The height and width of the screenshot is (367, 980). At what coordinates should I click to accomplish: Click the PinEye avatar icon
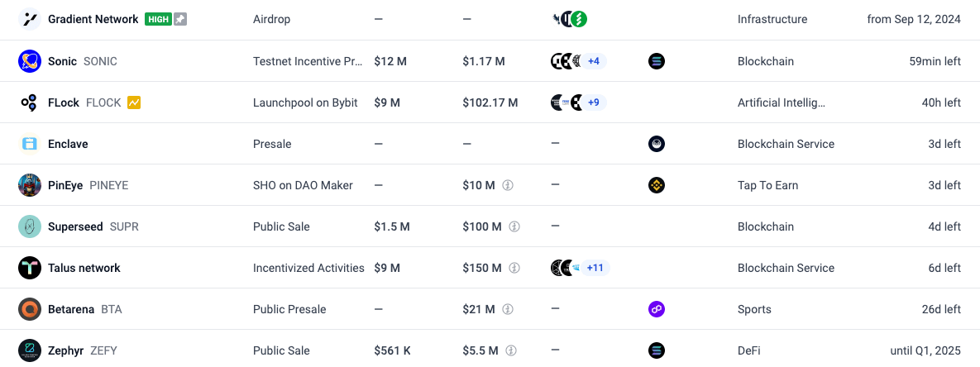pyautogui.click(x=30, y=185)
